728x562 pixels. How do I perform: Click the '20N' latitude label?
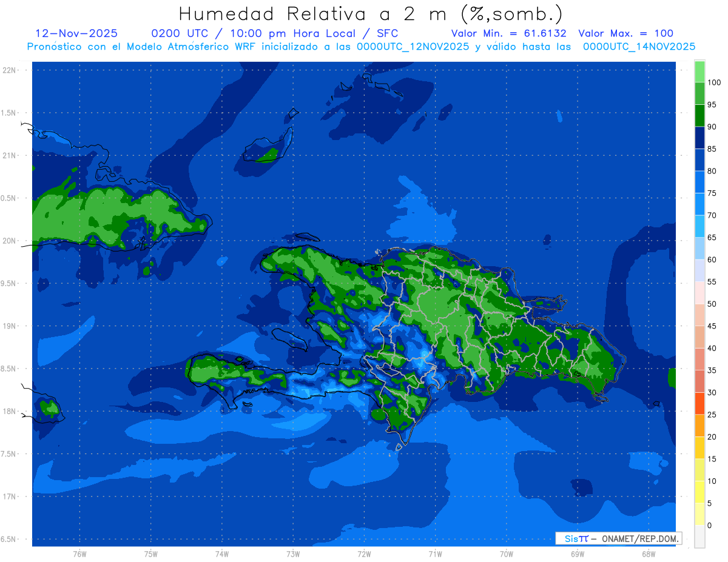(8, 241)
